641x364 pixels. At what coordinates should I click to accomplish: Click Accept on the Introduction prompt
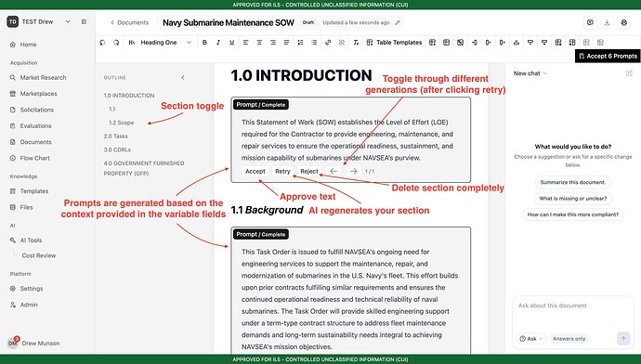coord(255,171)
